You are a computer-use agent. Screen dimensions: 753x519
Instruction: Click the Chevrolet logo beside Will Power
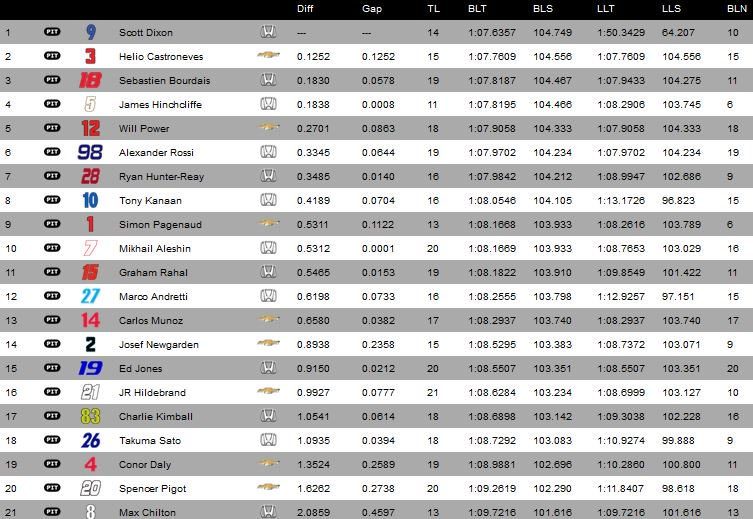coord(268,127)
